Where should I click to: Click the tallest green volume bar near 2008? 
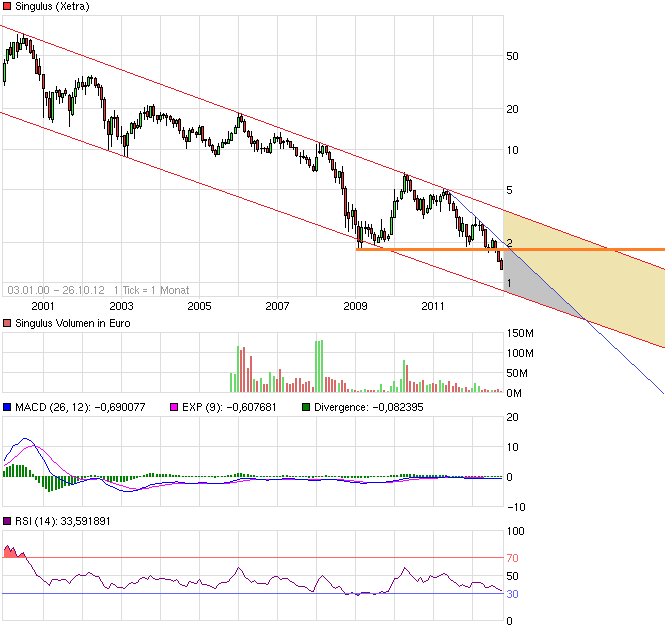tap(322, 366)
